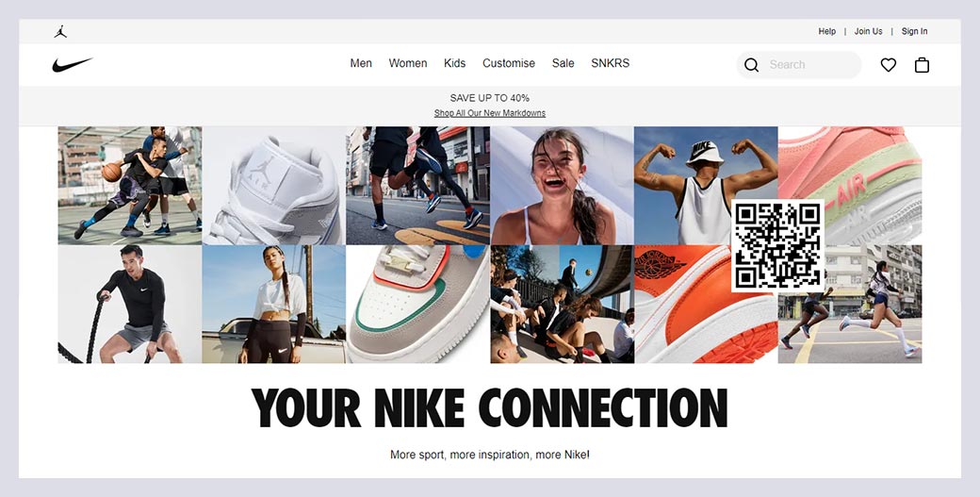Open the Sale menu item
This screenshot has width=980, height=497.
point(563,63)
